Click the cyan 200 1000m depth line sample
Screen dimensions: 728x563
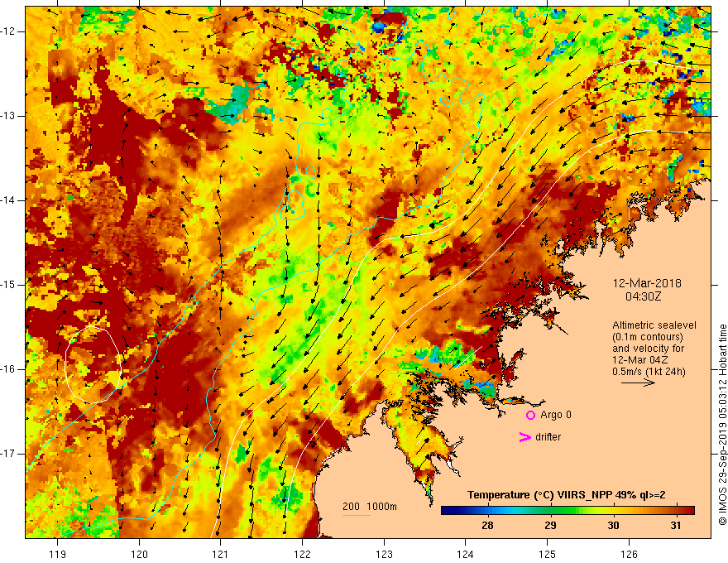(x=357, y=515)
